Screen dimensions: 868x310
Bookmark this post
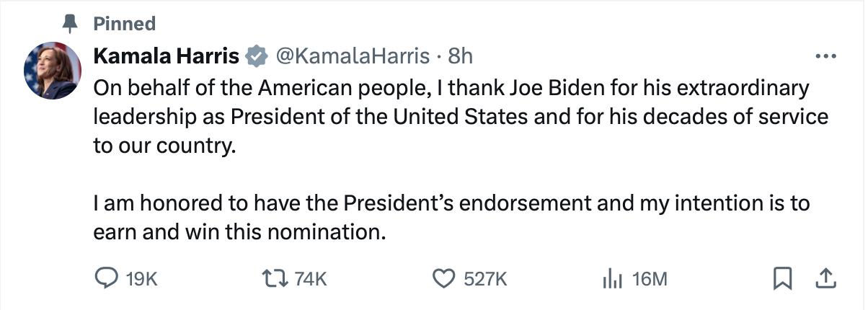point(781,278)
